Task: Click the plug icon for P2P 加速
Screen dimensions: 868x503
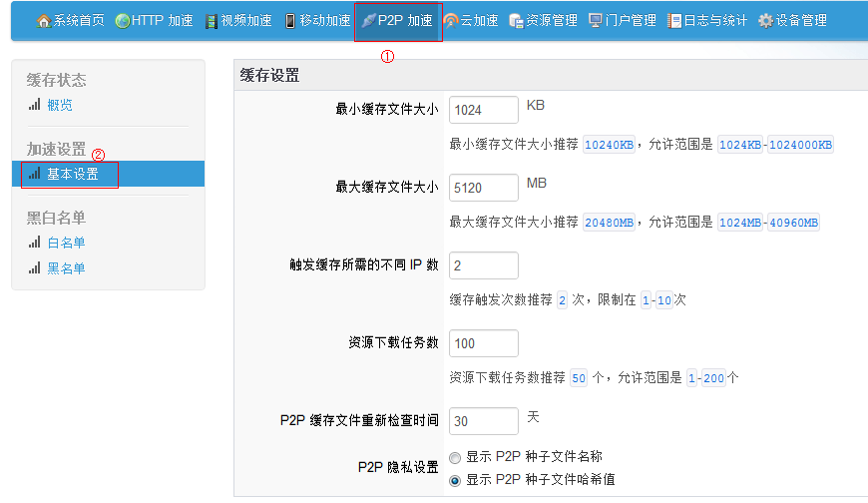Action: click(x=368, y=21)
